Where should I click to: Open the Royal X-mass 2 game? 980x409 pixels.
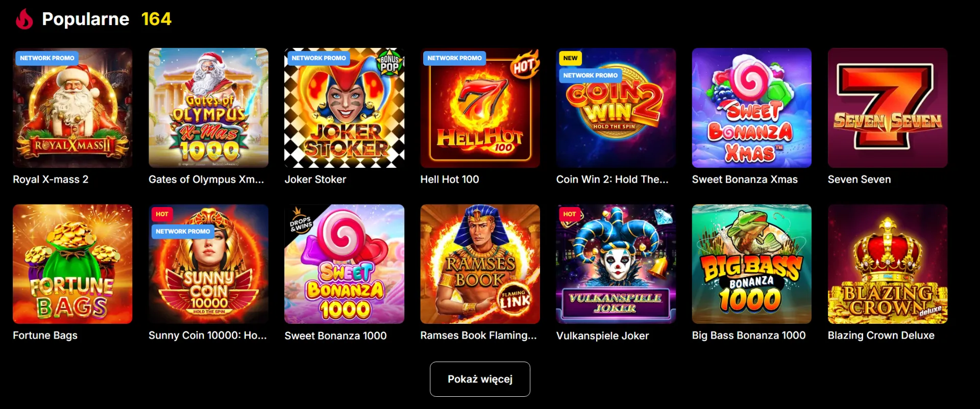pyautogui.click(x=72, y=108)
